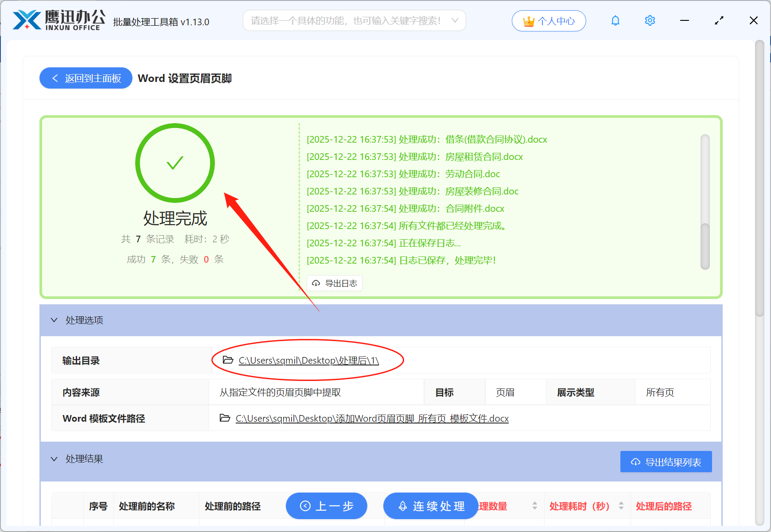The height and width of the screenshot is (532, 771).
Task: Open the notifications bell icon
Action: click(615, 20)
